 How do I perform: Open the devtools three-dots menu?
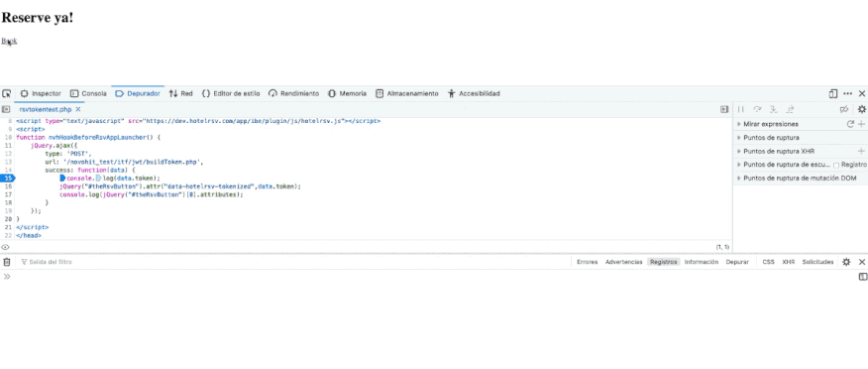click(847, 93)
